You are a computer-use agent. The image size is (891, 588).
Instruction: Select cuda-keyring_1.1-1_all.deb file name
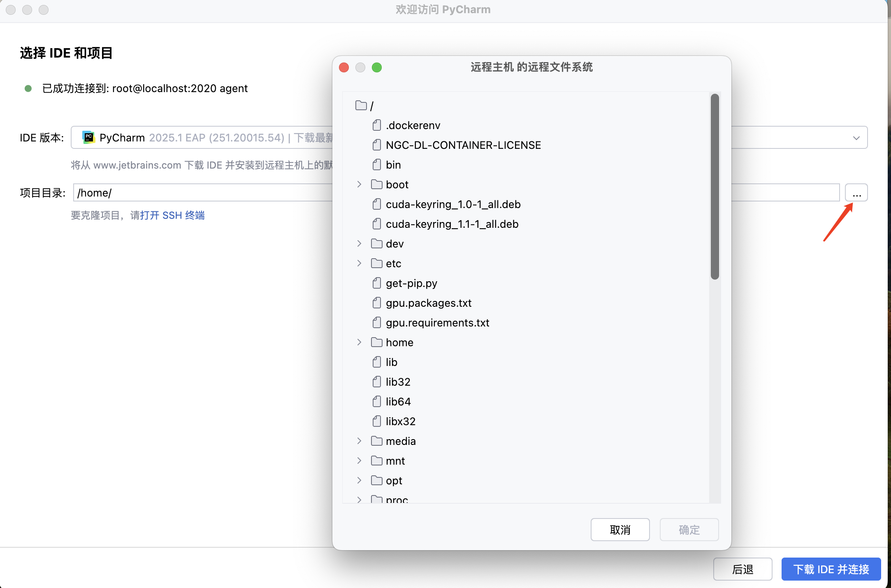(x=452, y=224)
